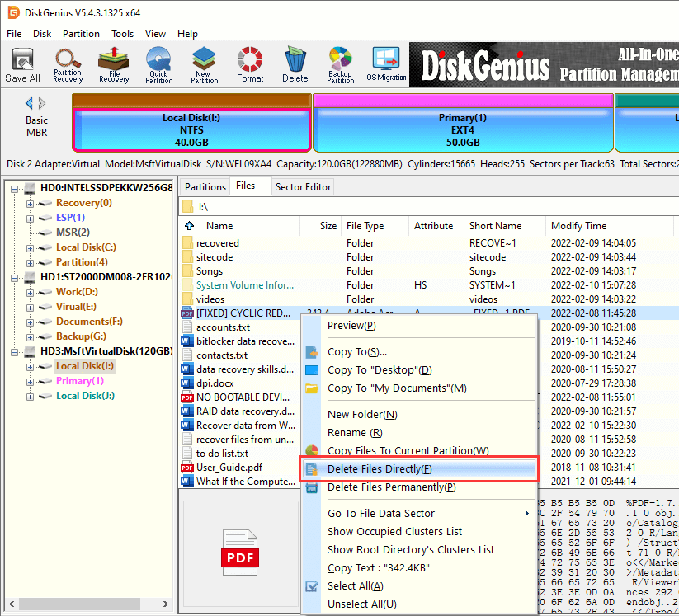The width and height of the screenshot is (679, 616).
Task: Switch to the Sector Editor tab
Action: [303, 187]
